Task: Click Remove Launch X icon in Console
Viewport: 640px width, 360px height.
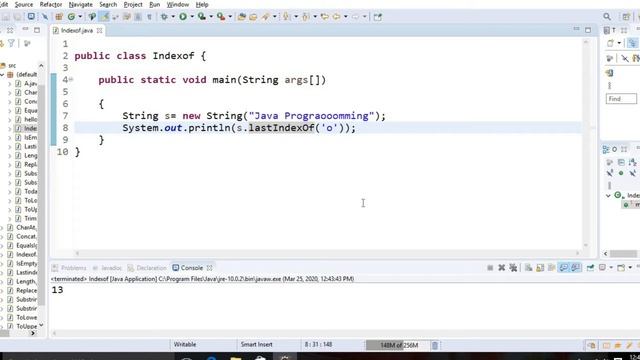Action: click(x=502, y=268)
